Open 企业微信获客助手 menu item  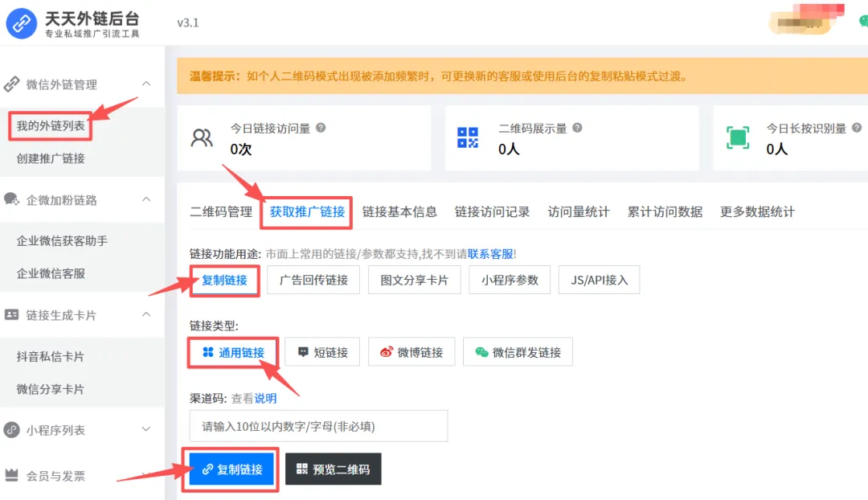(x=62, y=241)
